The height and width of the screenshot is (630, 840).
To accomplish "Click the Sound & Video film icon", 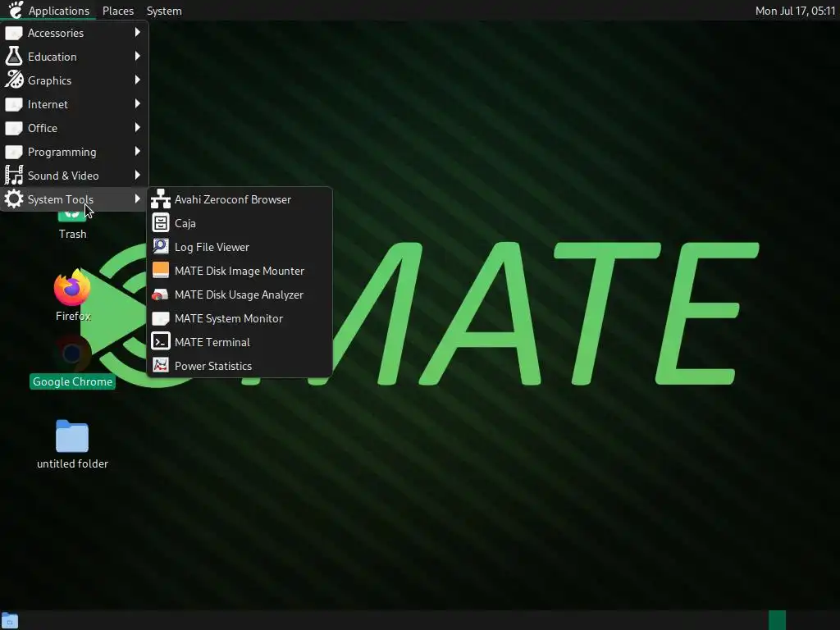I will 14,176.
